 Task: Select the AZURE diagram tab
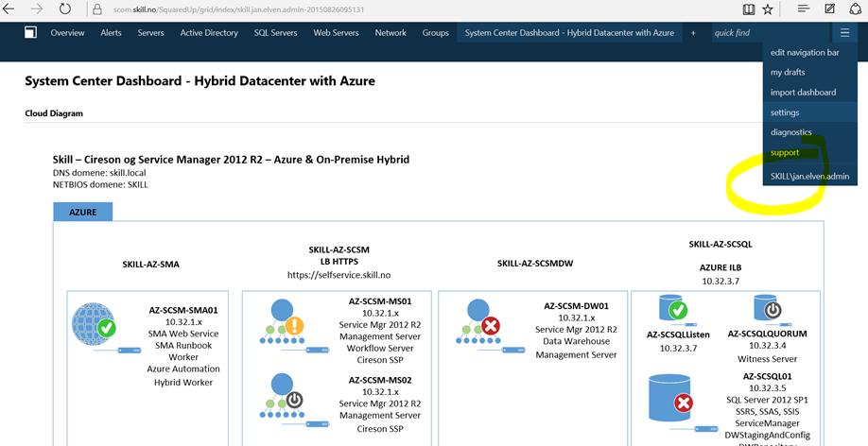(83, 212)
